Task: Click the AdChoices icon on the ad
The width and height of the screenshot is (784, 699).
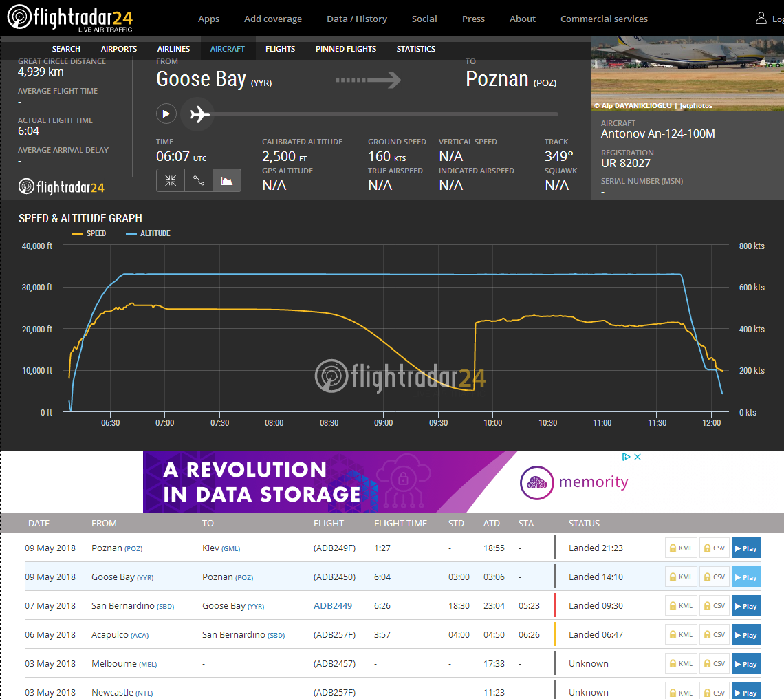Action: pyautogui.click(x=626, y=457)
